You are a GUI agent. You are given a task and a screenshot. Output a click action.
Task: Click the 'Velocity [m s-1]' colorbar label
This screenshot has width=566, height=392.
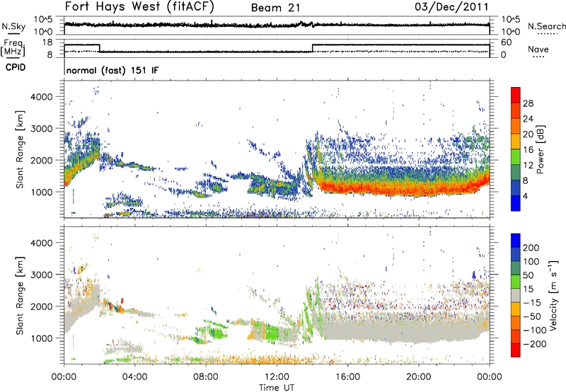click(x=553, y=295)
